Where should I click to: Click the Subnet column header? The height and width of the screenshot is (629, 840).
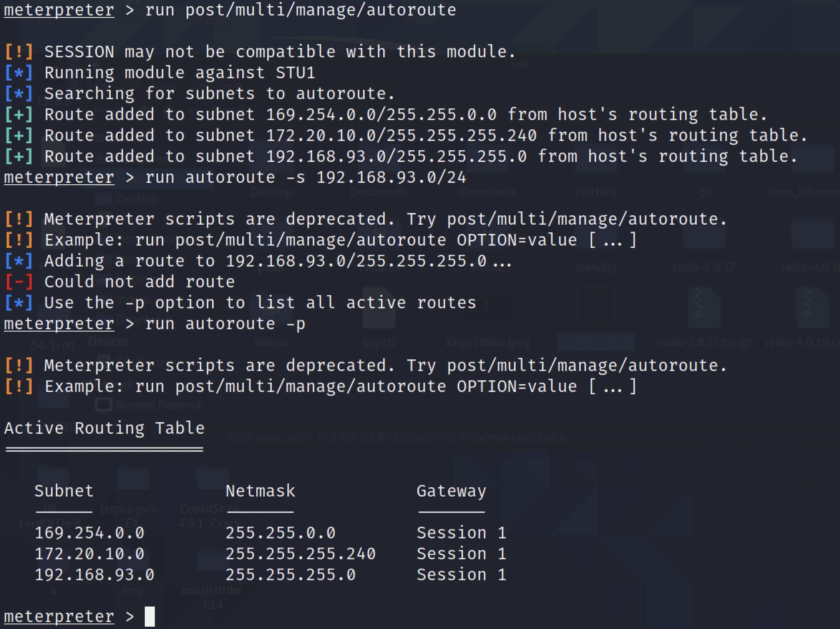(x=64, y=491)
